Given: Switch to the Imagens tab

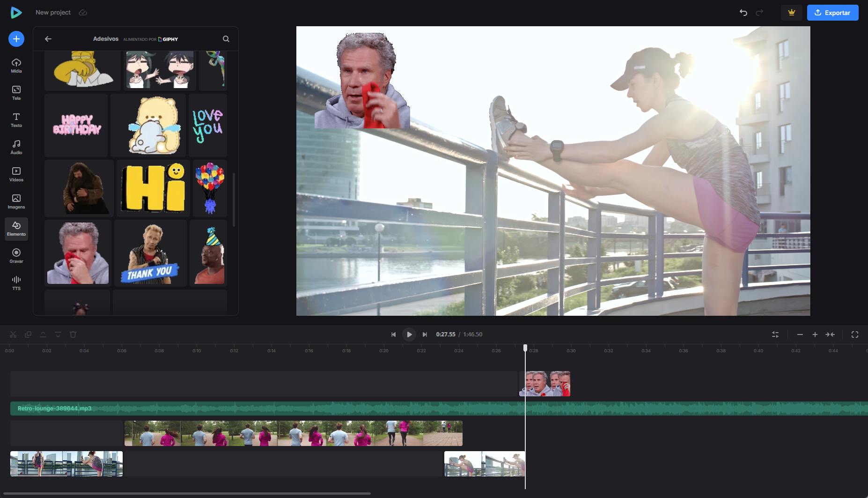Looking at the screenshot, I should tap(16, 201).
